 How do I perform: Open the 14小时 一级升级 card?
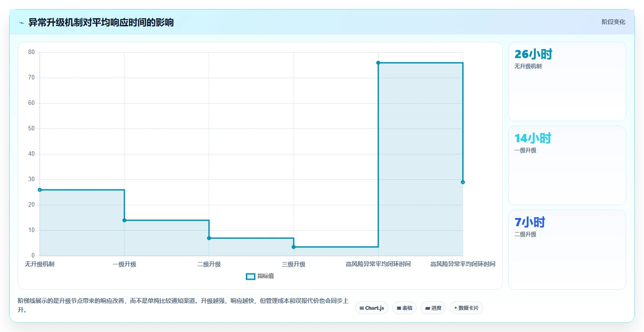click(567, 165)
